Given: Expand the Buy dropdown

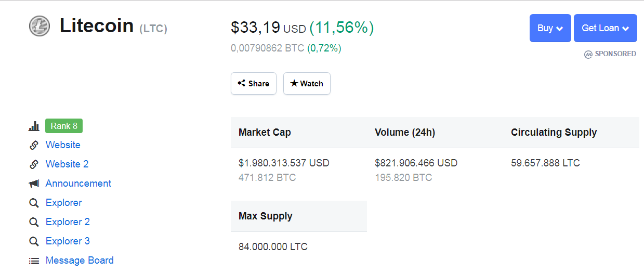Looking at the screenshot, I should pyautogui.click(x=550, y=28).
